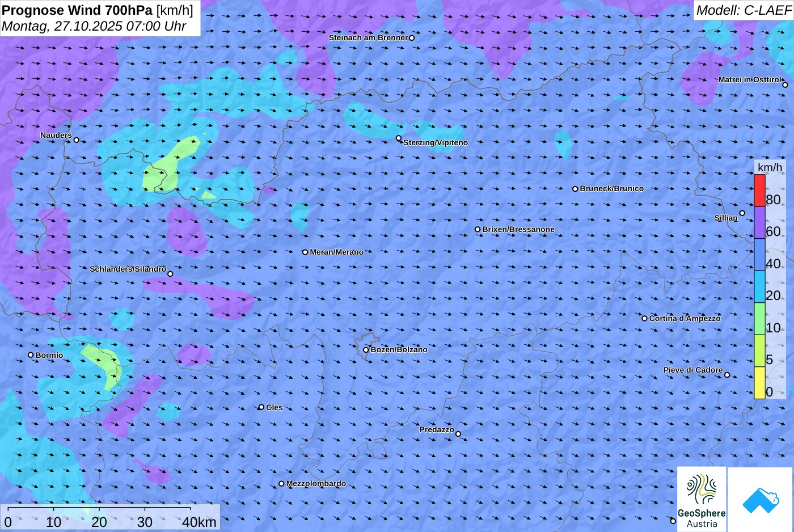Select the Meran/Merano location dot
Viewport: 794px width, 532px height.
click(305, 252)
